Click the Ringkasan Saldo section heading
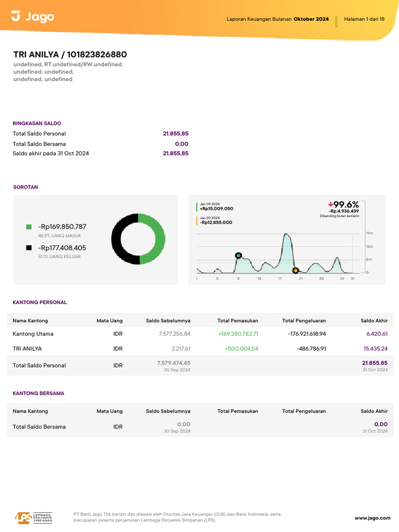Screen dimensions: 399x532 pos(37,124)
